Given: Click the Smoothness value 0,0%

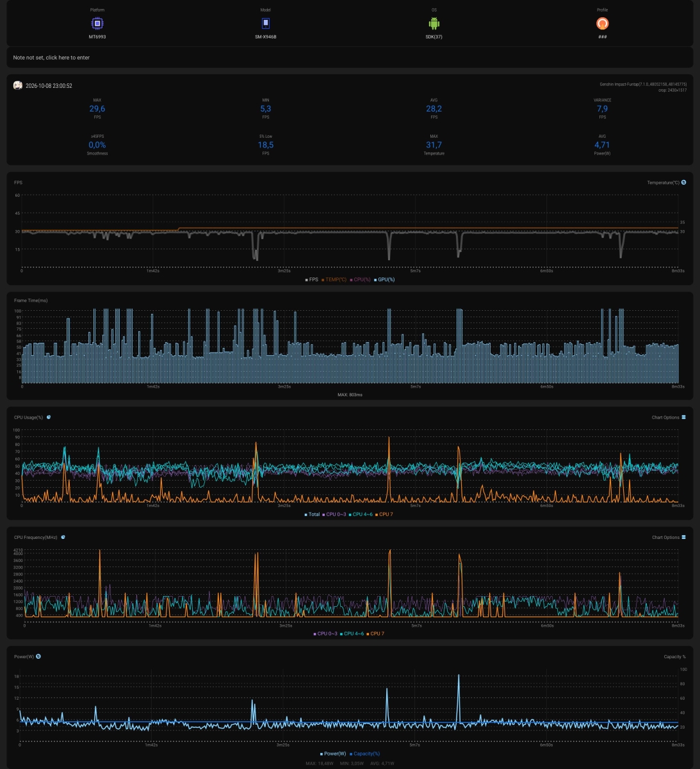Looking at the screenshot, I should (97, 145).
